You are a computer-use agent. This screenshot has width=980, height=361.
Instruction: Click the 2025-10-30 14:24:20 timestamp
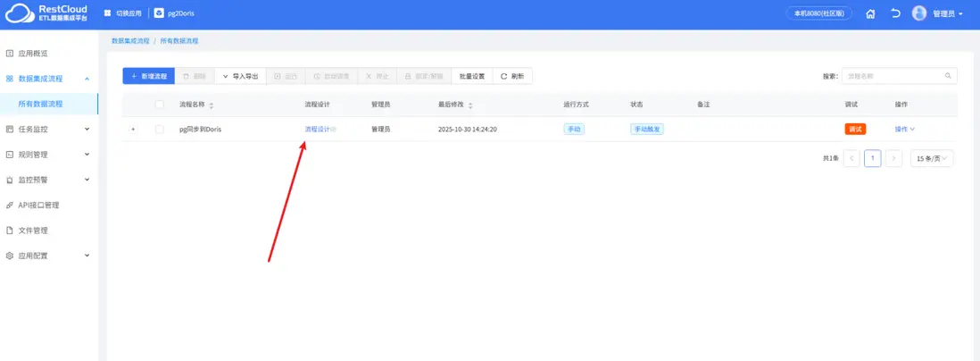(x=468, y=130)
